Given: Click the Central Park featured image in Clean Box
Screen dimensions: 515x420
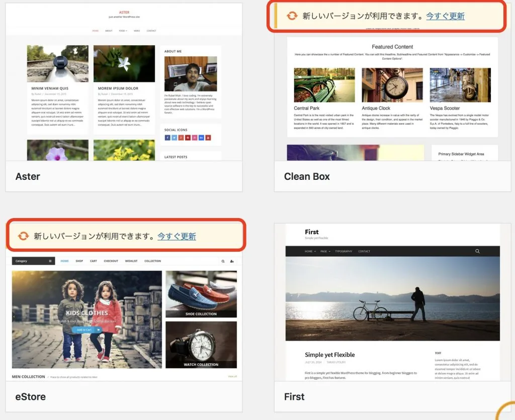Looking at the screenshot, I should tap(324, 85).
